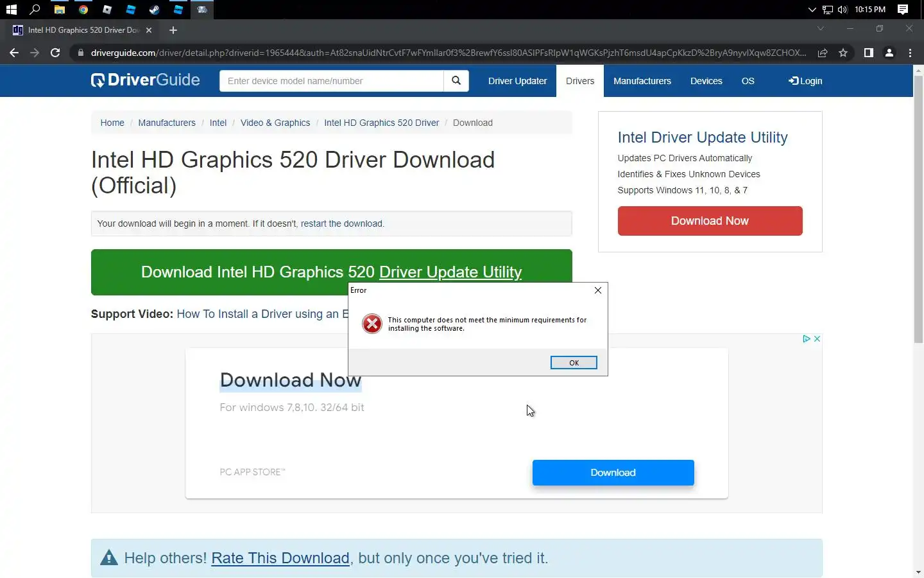This screenshot has height=578, width=924.
Task: Share this page via share icon
Action: pyautogui.click(x=823, y=53)
